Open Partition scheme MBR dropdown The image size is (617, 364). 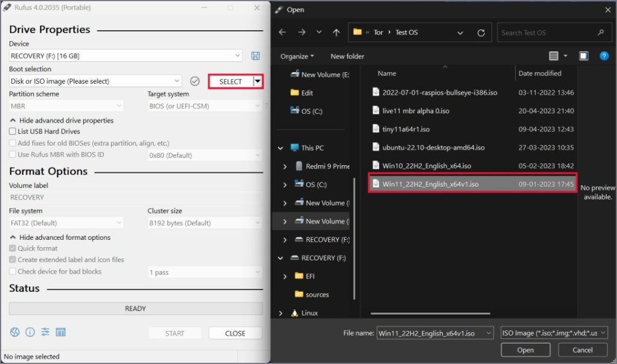tap(66, 106)
